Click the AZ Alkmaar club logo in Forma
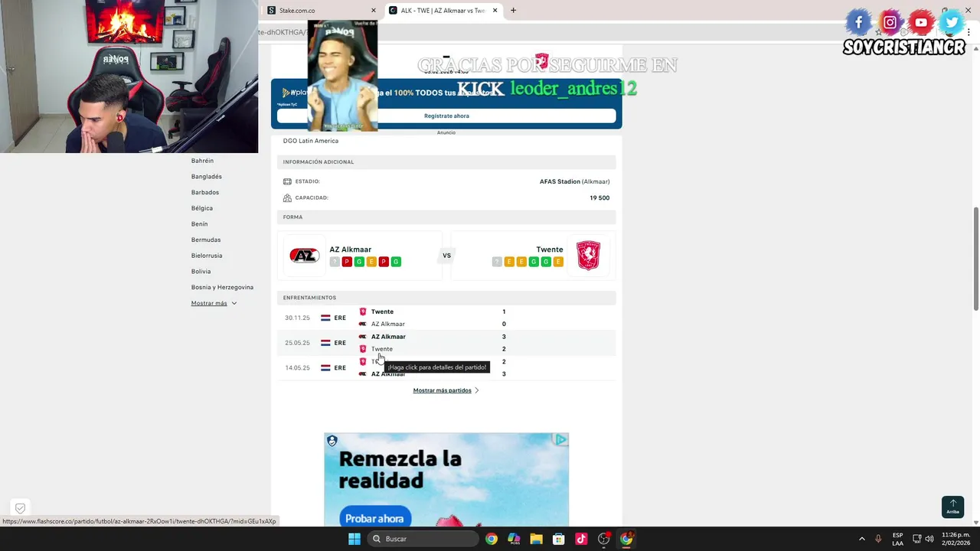This screenshot has width=980, height=551. point(304,256)
